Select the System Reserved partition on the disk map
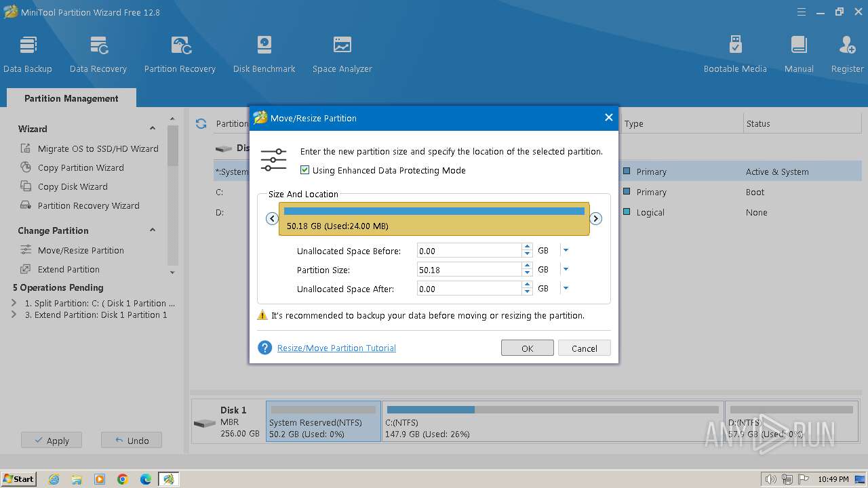The image size is (868, 488). click(x=323, y=422)
